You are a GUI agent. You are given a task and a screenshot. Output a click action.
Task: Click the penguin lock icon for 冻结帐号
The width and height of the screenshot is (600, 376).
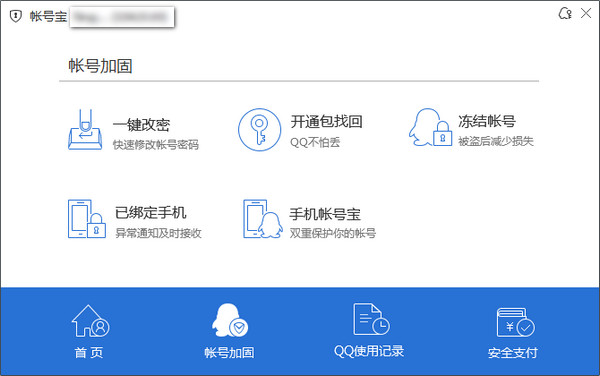point(430,127)
